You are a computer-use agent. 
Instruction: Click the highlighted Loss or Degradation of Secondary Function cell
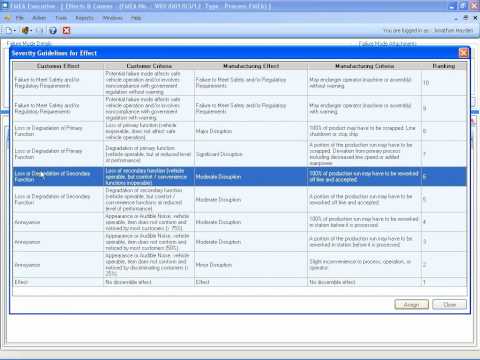[58, 177]
